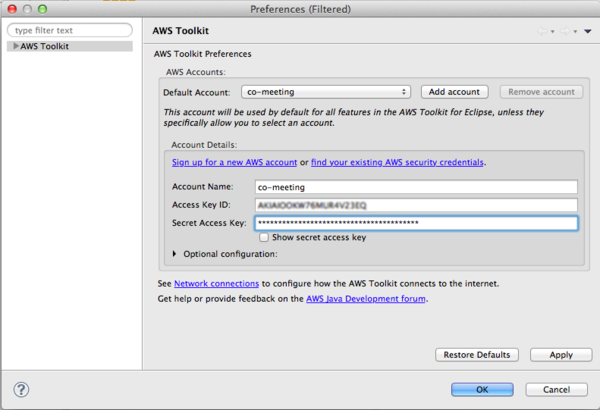
Task: Click the 'AWS Toolkit Preferences' text
Action: coord(202,54)
